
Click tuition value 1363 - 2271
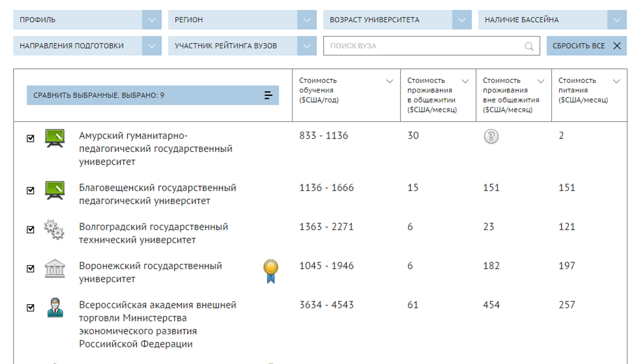[326, 227]
